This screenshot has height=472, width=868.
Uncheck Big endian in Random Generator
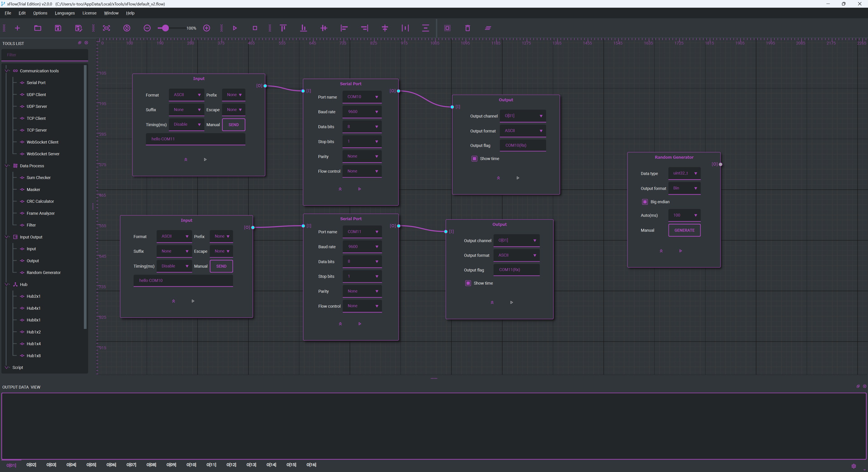645,202
